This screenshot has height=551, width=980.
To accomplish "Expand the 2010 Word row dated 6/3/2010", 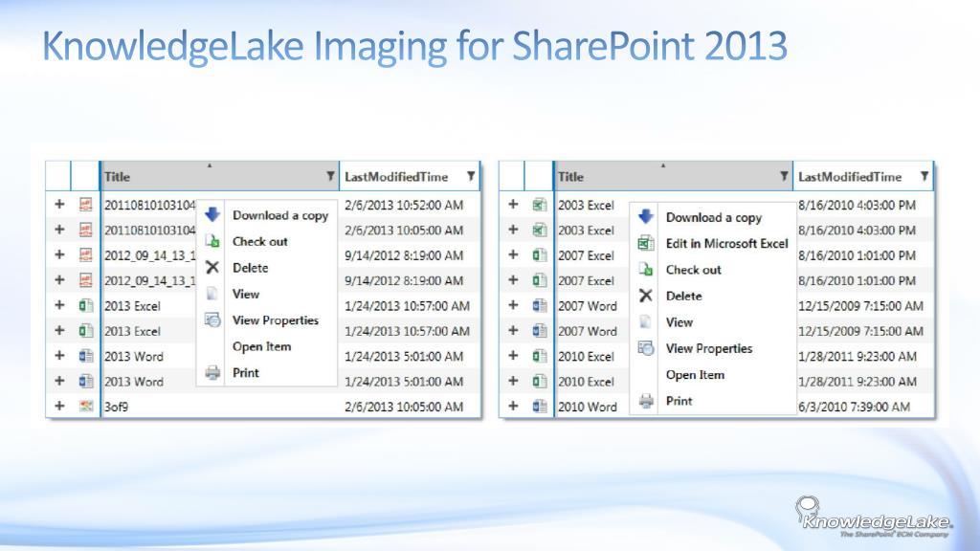I will (513, 406).
